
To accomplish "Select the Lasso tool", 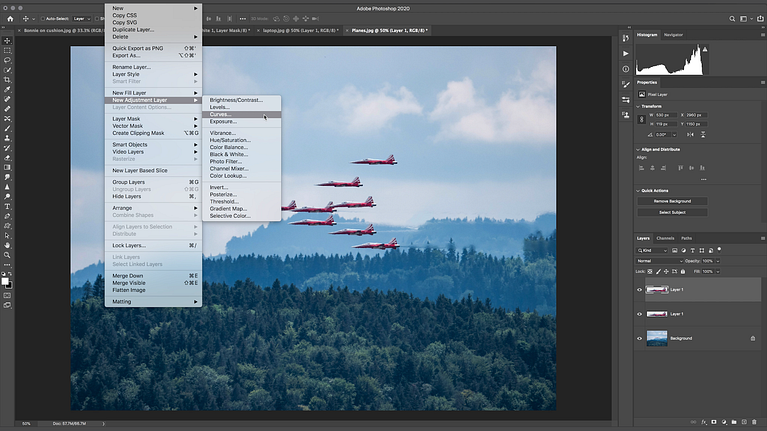I will point(7,60).
